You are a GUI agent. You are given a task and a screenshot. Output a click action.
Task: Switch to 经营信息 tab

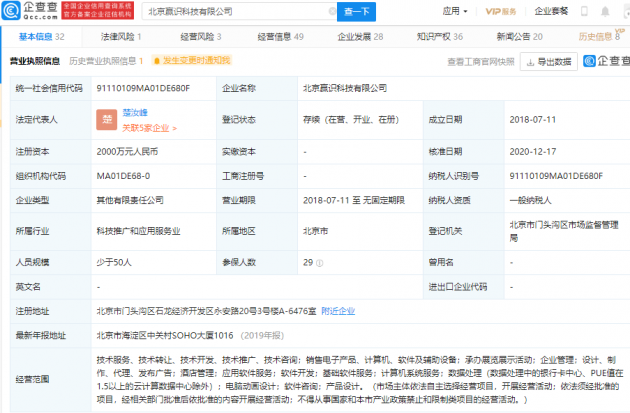280,37
